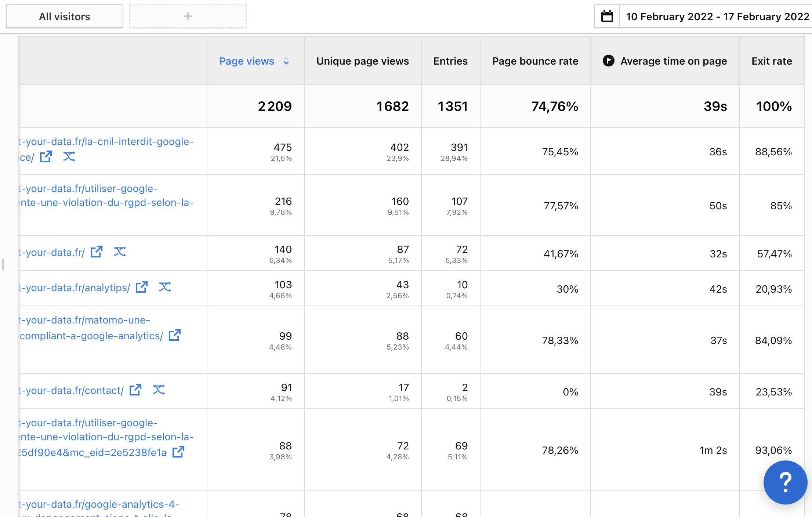Click the calendar icon
This screenshot has height=517, width=812.
(x=607, y=17)
